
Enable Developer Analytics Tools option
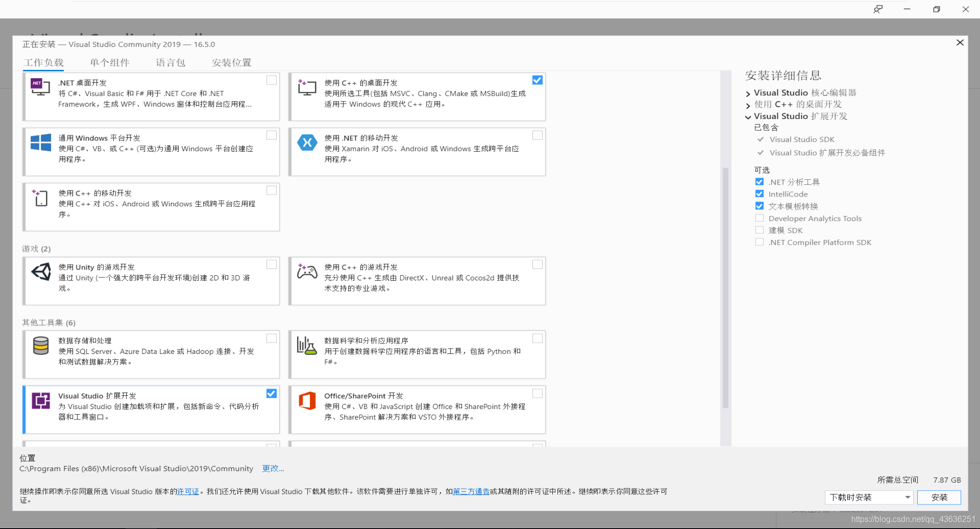pyautogui.click(x=759, y=218)
